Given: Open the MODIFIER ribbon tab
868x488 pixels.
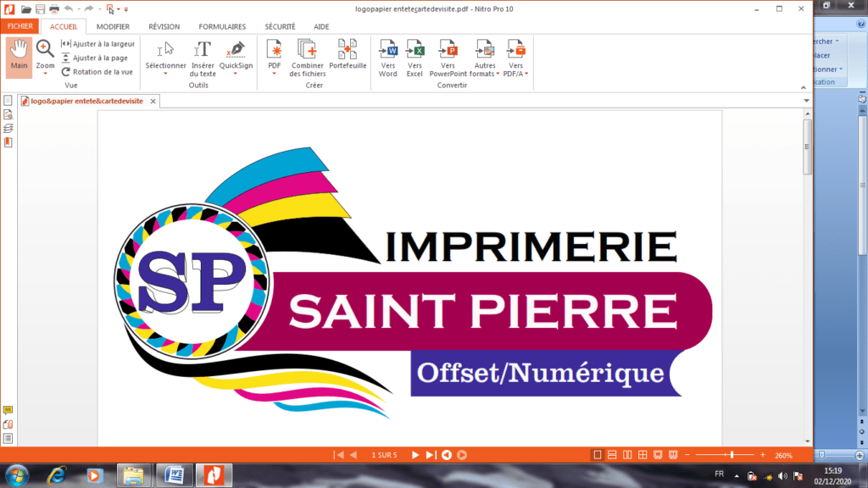Looking at the screenshot, I should coord(113,27).
